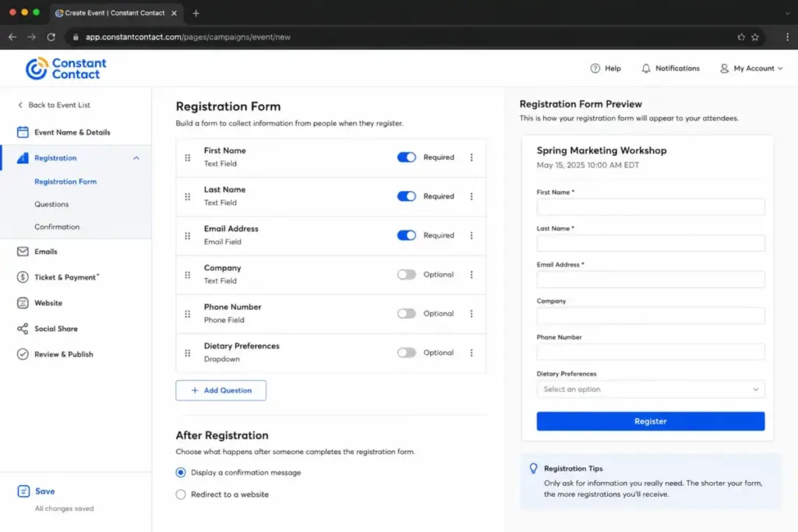Click the Emails envelope icon
This screenshot has width=798, height=532.
coord(23,252)
